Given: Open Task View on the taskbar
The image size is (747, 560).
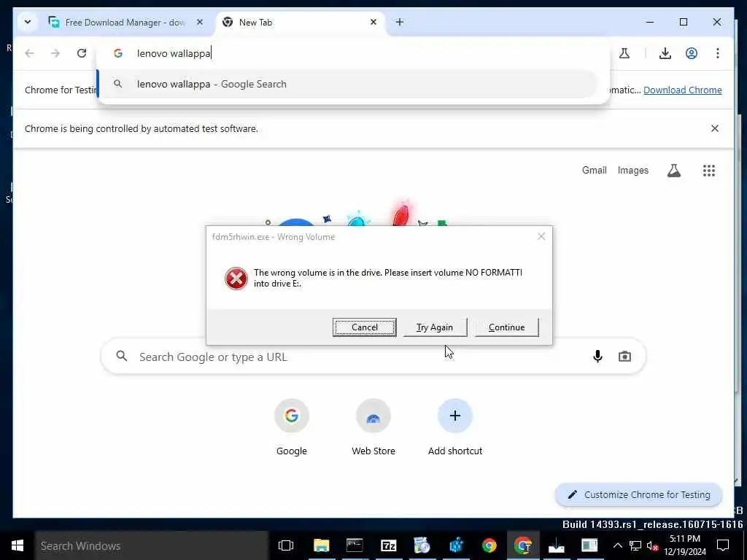Looking at the screenshot, I should point(286,545).
